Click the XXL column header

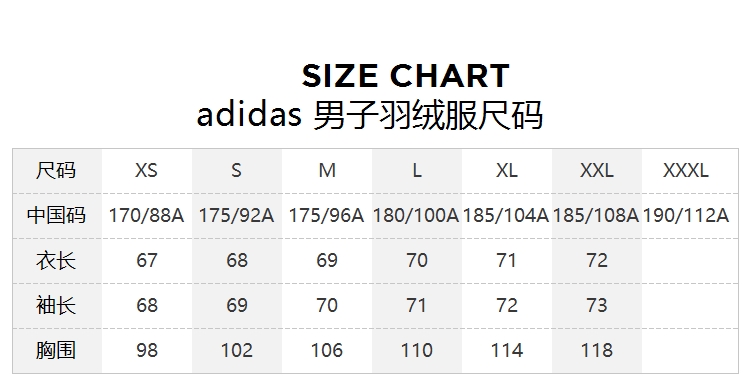tap(596, 171)
